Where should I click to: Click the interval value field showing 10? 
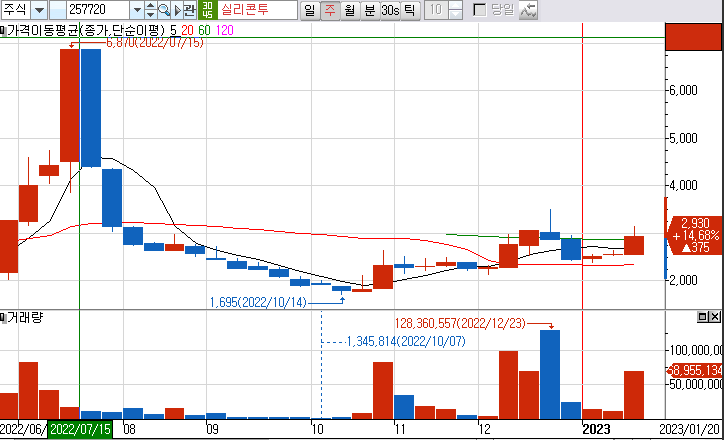(436, 10)
